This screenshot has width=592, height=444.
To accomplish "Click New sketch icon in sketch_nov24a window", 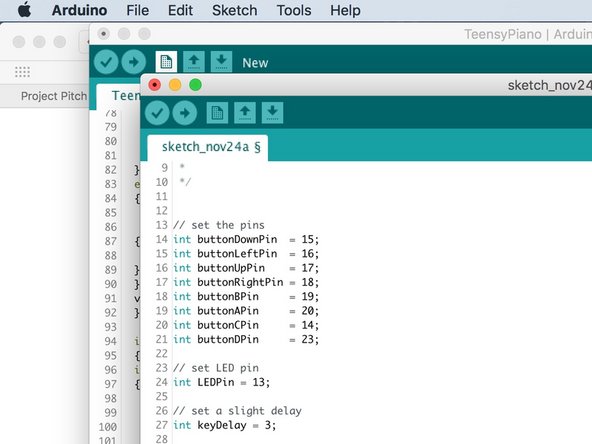I will [217, 113].
